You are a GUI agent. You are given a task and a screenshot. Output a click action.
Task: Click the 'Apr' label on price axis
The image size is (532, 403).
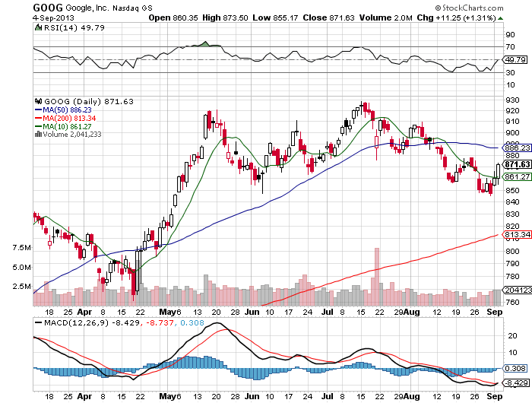85,312
